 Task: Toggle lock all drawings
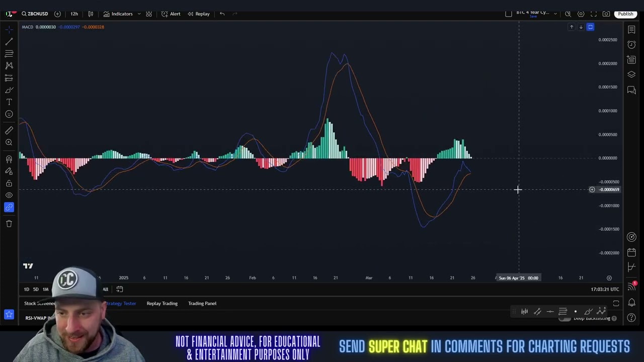pyautogui.click(x=9, y=184)
